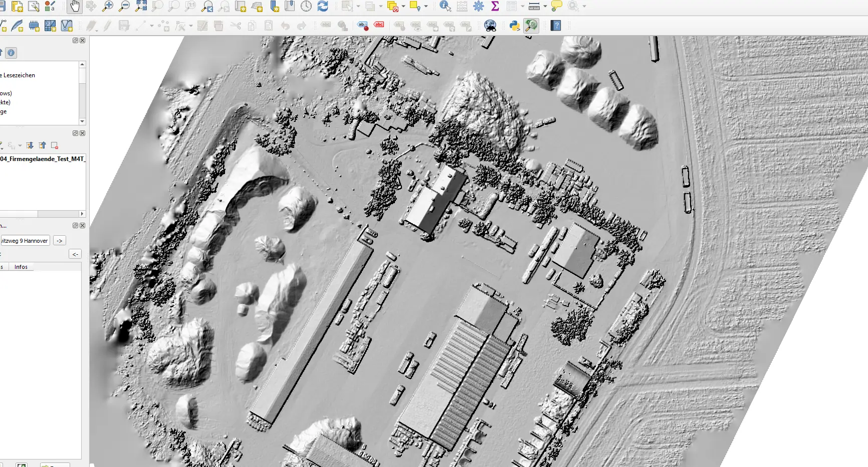Screen dimensions: 868x467
Task: Toggle the highlighted magnifier plugin tool
Action: click(531, 26)
